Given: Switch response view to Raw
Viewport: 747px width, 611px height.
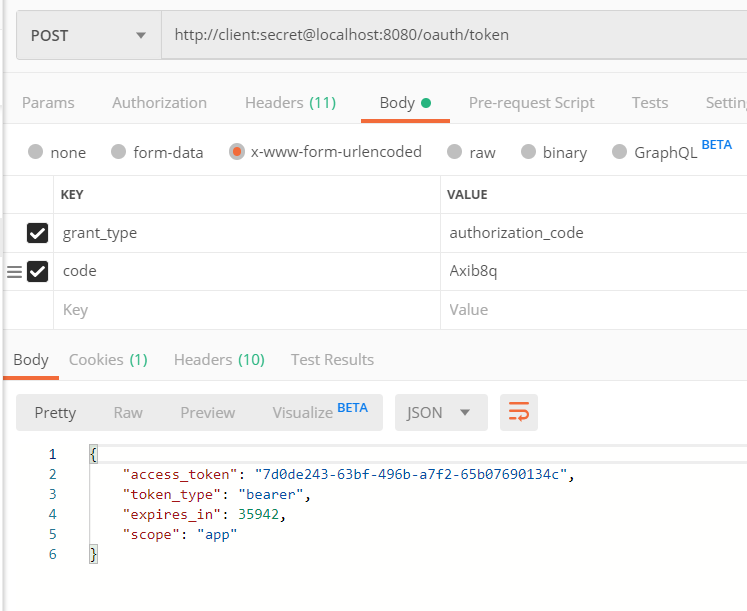Looking at the screenshot, I should pyautogui.click(x=128, y=412).
